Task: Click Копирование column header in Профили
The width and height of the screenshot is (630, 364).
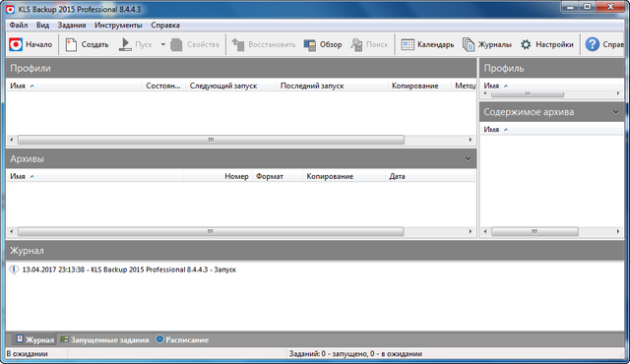Action: pos(419,86)
